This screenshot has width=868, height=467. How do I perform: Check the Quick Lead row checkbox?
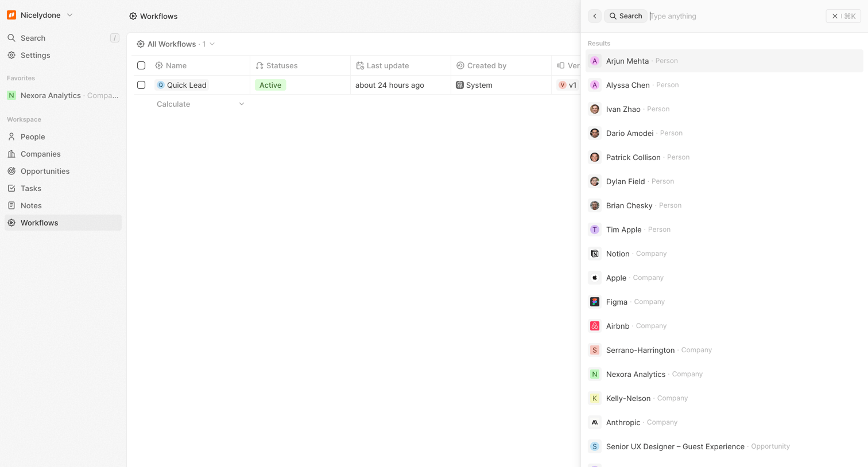pos(141,85)
